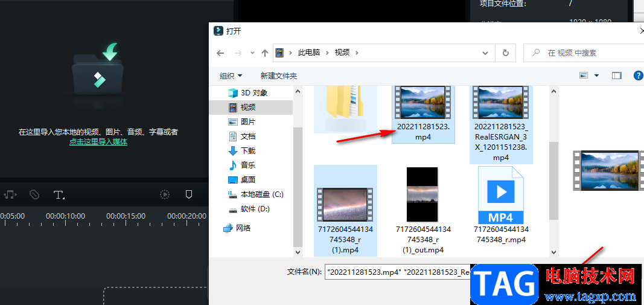644x305 pixels.
Task: Click the preview pane video thumbnail
Action: (x=608, y=170)
